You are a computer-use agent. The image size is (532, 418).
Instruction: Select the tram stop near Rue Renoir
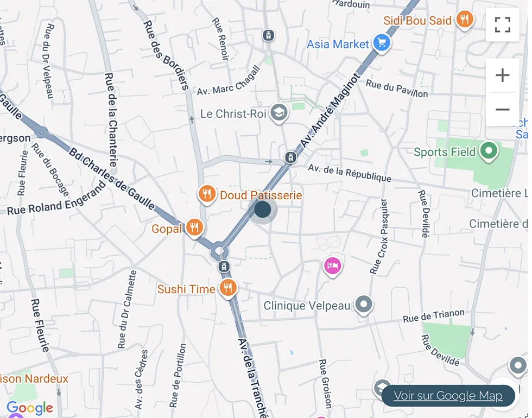click(x=268, y=35)
